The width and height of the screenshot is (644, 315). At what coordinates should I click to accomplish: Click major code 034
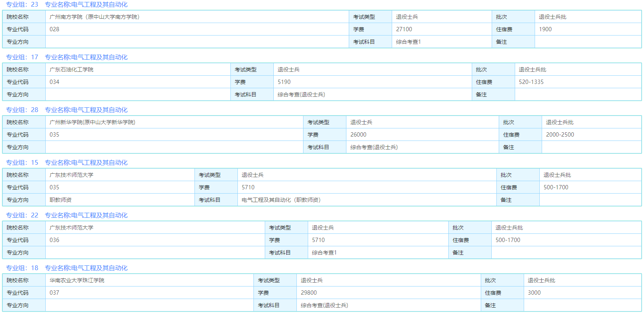pos(54,82)
